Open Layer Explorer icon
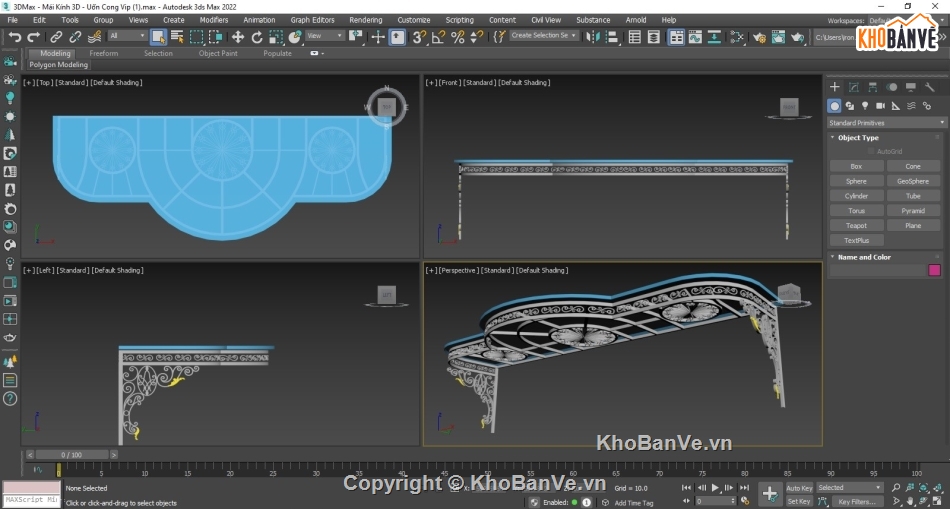950x509 pixels. point(654,37)
